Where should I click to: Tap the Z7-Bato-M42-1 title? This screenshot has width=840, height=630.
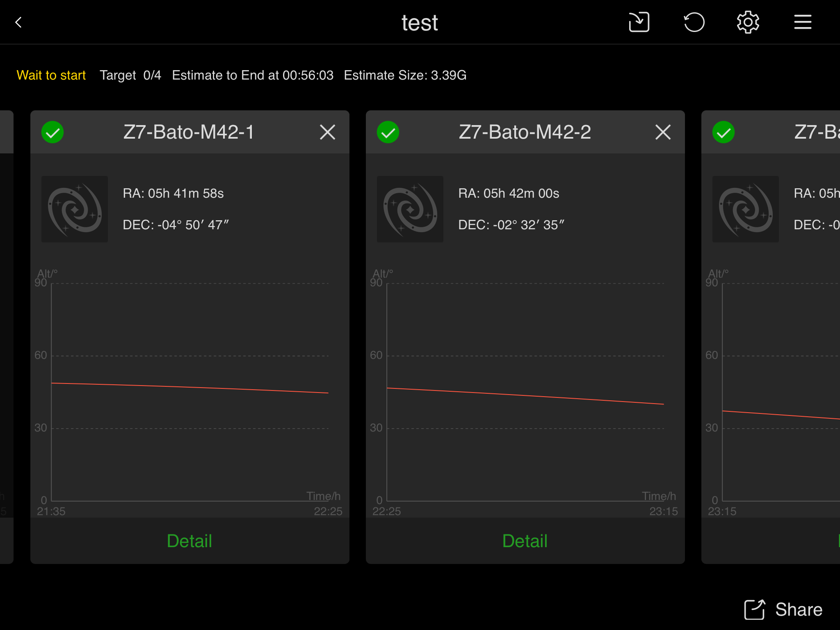(x=189, y=132)
